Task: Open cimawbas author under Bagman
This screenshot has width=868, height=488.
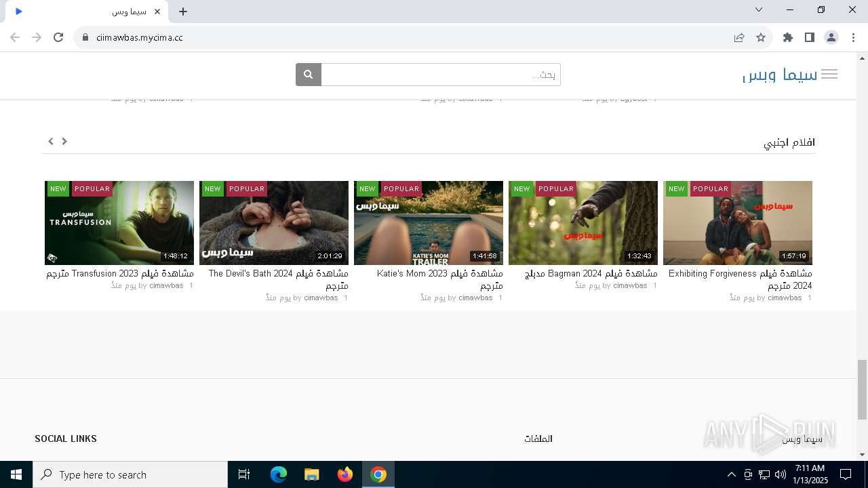Action: (x=630, y=286)
